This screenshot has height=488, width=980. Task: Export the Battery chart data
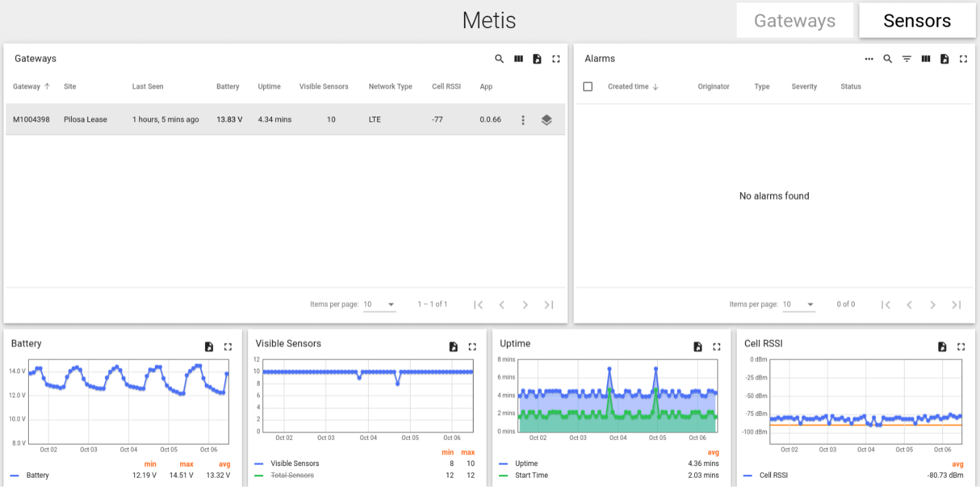tap(209, 347)
